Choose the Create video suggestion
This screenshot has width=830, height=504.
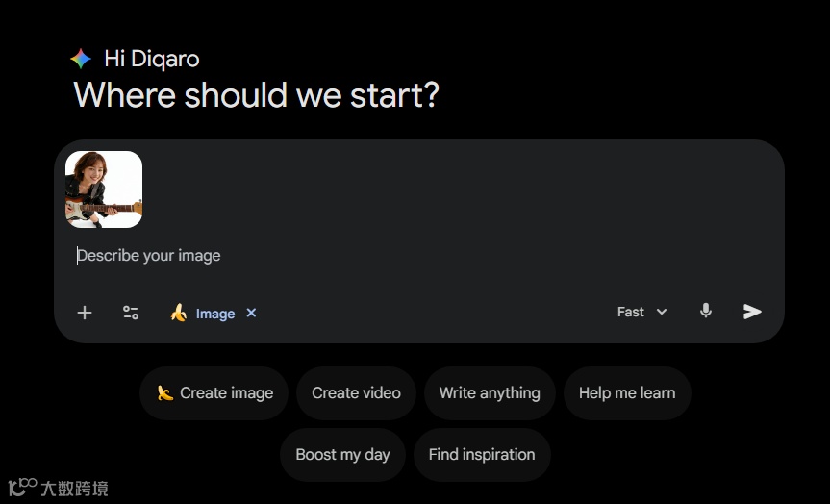coord(356,393)
